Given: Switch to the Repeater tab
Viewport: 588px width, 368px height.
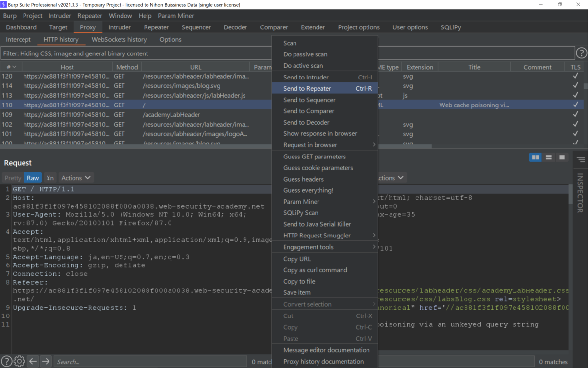Looking at the screenshot, I should click(x=156, y=27).
